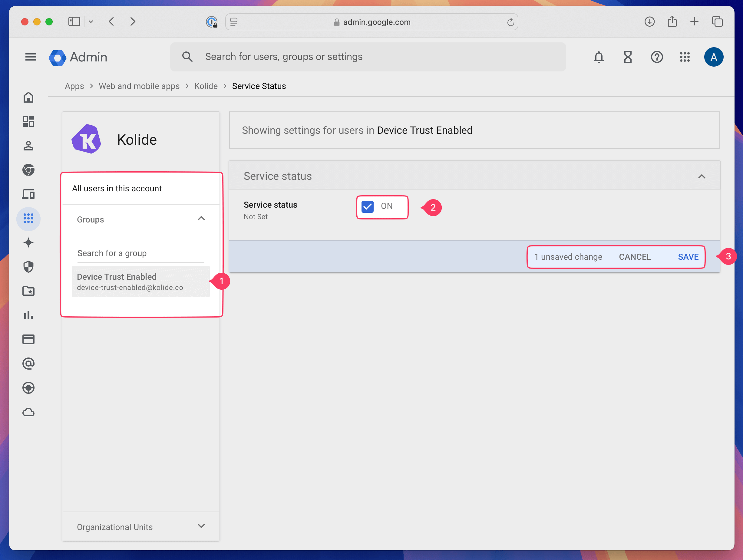Open the Billing card icon
Viewport: 743px width, 560px height.
coord(28,339)
